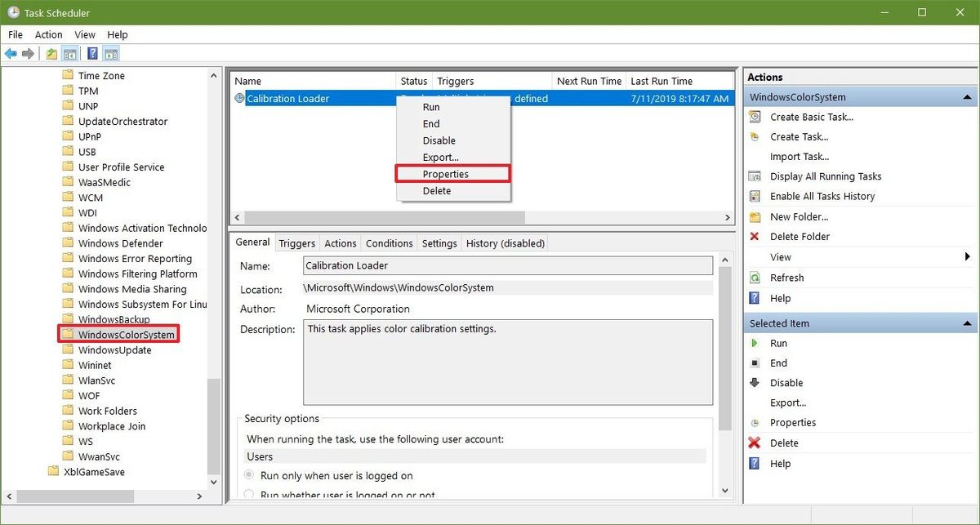
Task: Select 'Run only when user is logged on'
Action: [x=249, y=474]
